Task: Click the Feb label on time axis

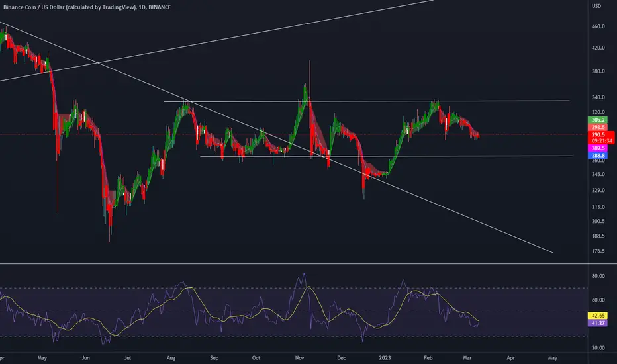Action: click(x=428, y=358)
